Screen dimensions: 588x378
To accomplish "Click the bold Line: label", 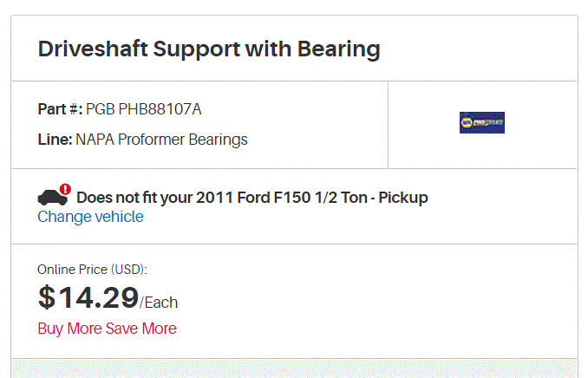I will pos(55,140).
